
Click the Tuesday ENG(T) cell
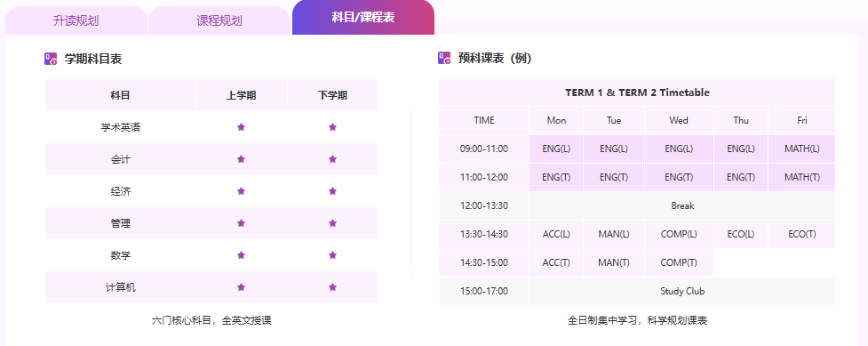pyautogui.click(x=614, y=177)
